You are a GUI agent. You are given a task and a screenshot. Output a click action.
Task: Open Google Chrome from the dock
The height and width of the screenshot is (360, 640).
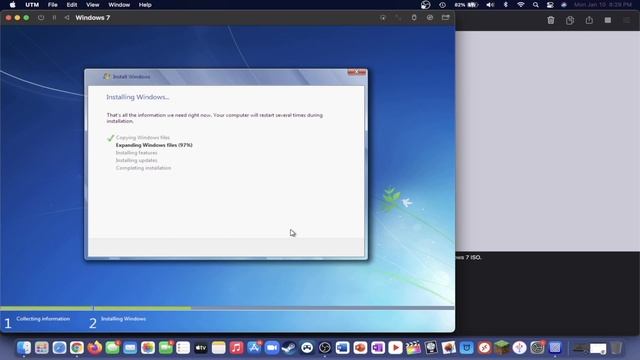click(77, 348)
